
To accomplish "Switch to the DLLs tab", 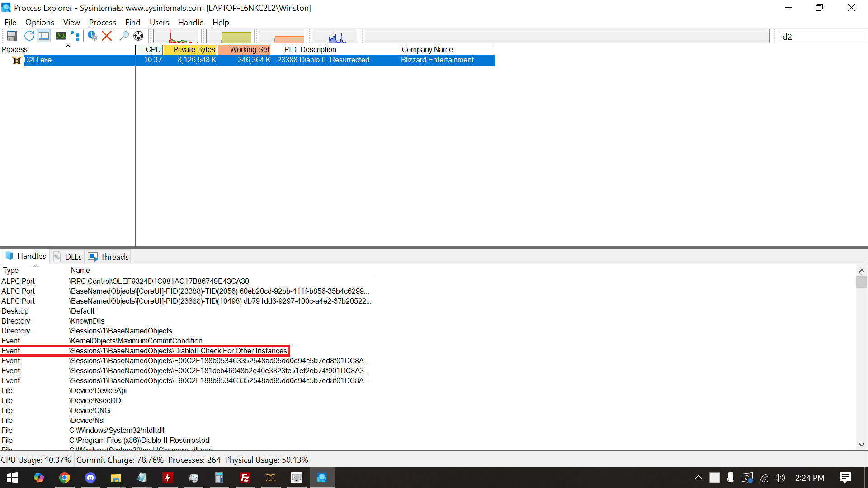I will (x=68, y=257).
